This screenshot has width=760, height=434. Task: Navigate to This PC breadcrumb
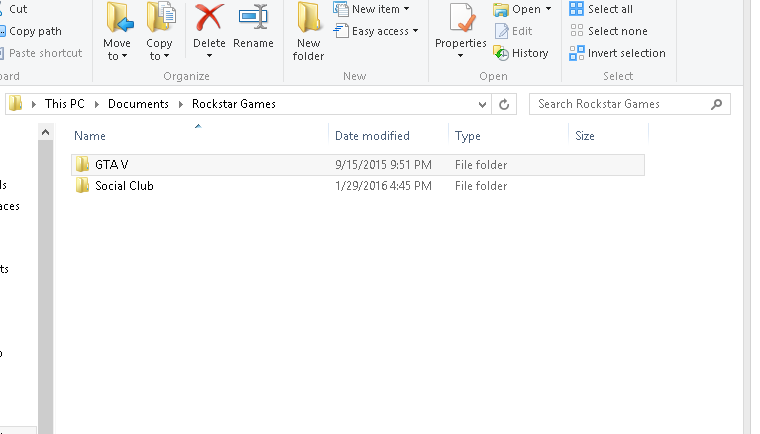64,104
